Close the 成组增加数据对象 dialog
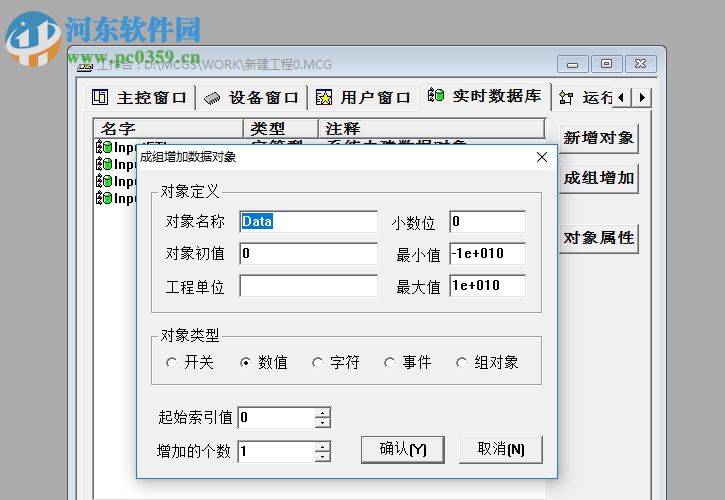Screen dimensions: 725x500 (x=542, y=157)
